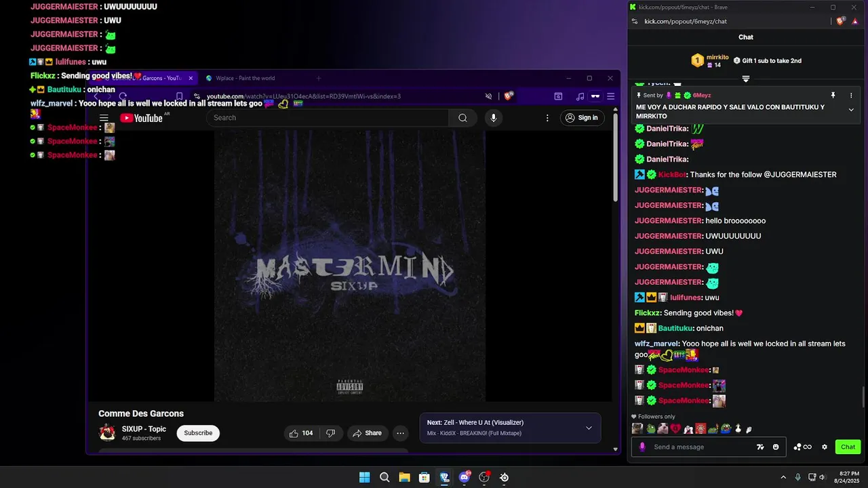Click the Mastermind album artwork video
The width and height of the screenshot is (868, 488).
click(350, 266)
